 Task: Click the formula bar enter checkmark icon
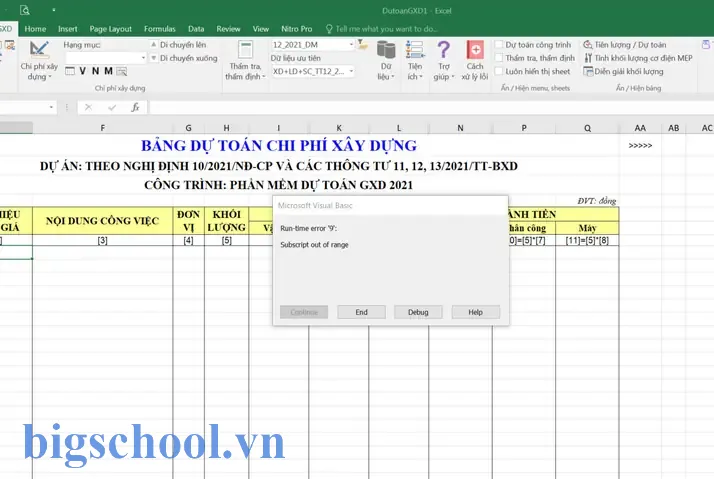[112, 107]
